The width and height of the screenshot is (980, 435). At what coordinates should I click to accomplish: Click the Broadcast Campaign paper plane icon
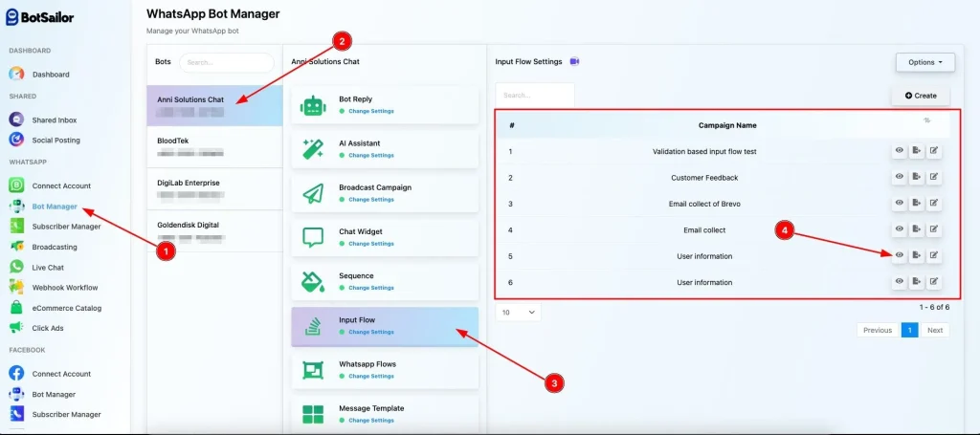coord(313,193)
